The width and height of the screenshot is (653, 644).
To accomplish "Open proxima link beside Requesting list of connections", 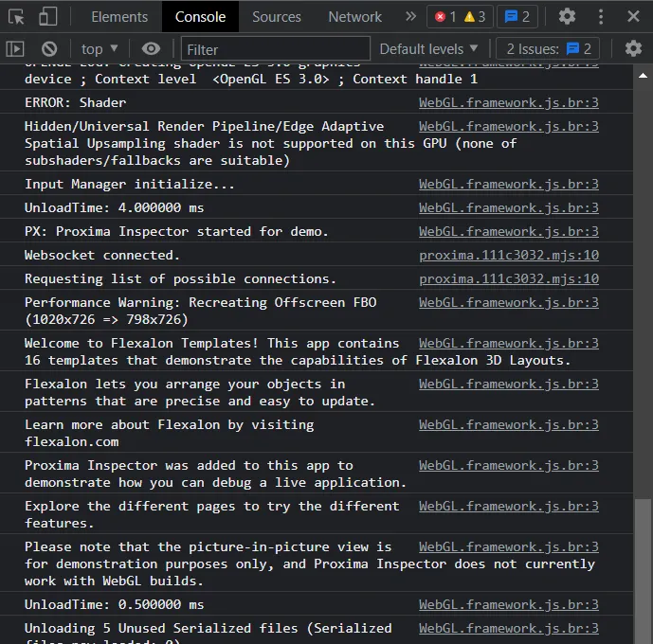I will [509, 278].
